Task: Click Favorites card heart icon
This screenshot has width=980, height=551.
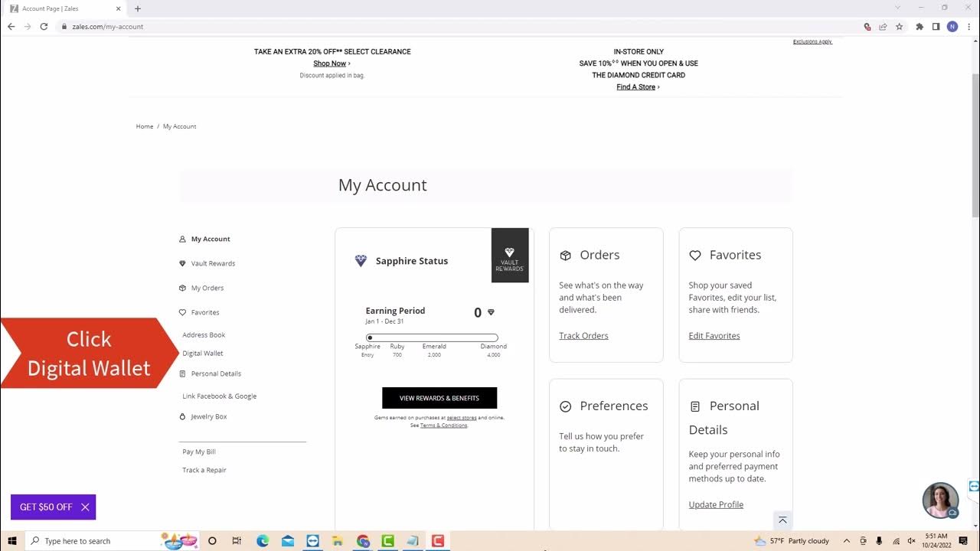Action: coord(695,256)
